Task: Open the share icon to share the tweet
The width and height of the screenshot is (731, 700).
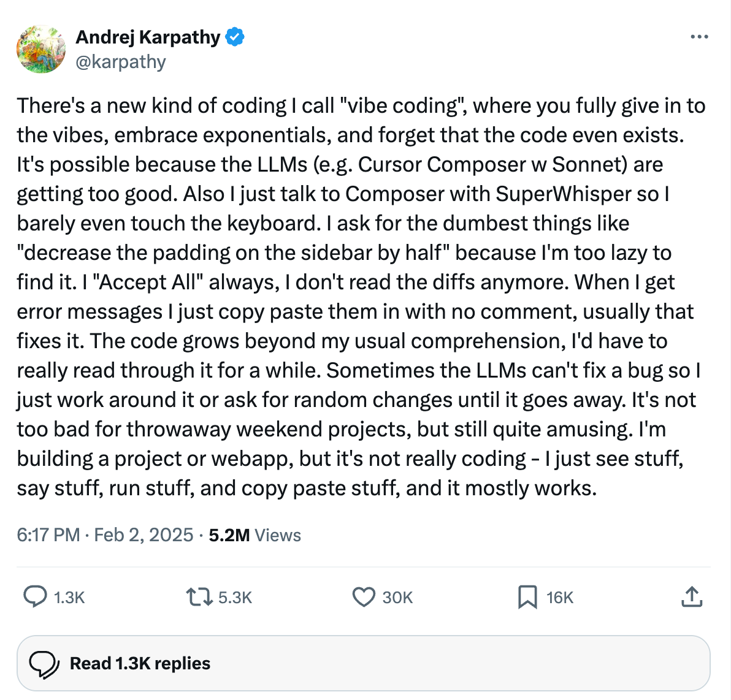Action: point(692,596)
